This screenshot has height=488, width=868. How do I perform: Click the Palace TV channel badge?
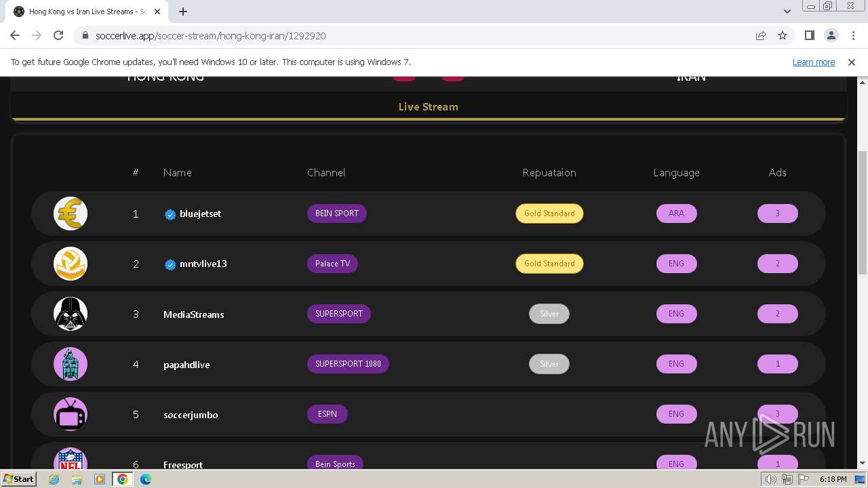coord(332,264)
